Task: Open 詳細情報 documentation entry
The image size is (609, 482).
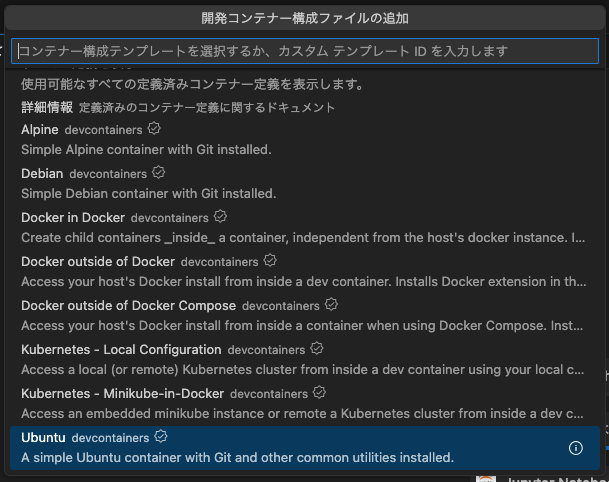Action: pos(305,107)
